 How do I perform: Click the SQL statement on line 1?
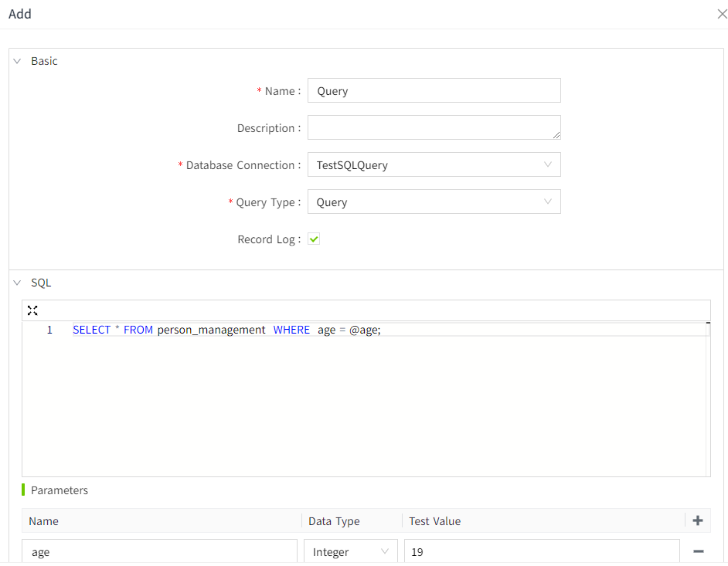(x=227, y=330)
